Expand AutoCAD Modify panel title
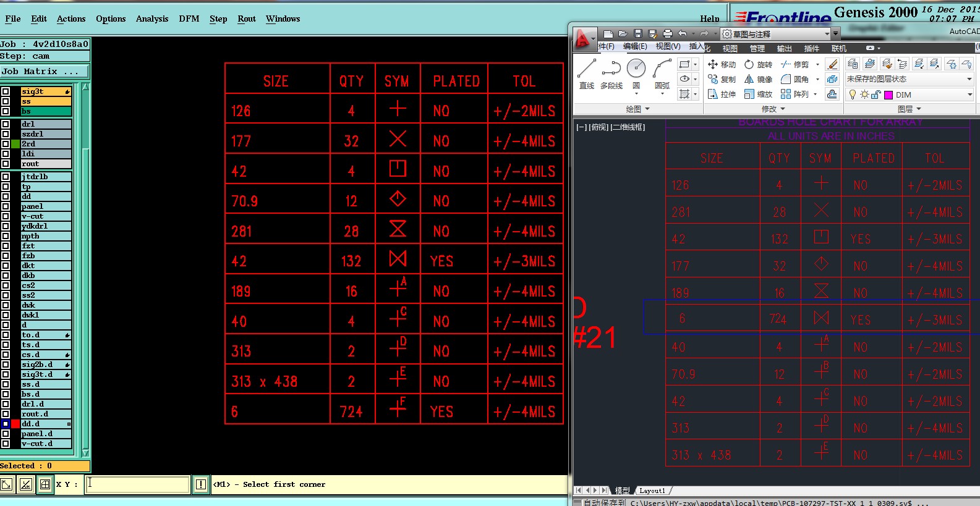The height and width of the screenshot is (506, 980). point(773,109)
